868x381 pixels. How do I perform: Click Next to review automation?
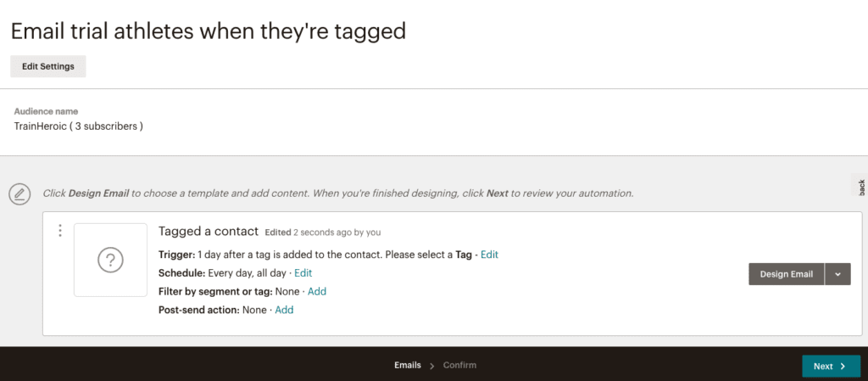pos(831,366)
